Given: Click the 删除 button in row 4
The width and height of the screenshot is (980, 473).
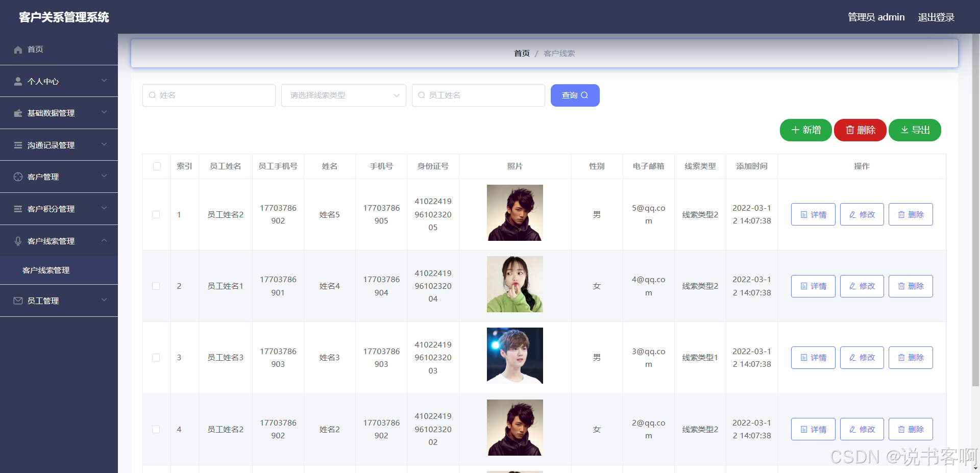Looking at the screenshot, I should pyautogui.click(x=911, y=430).
